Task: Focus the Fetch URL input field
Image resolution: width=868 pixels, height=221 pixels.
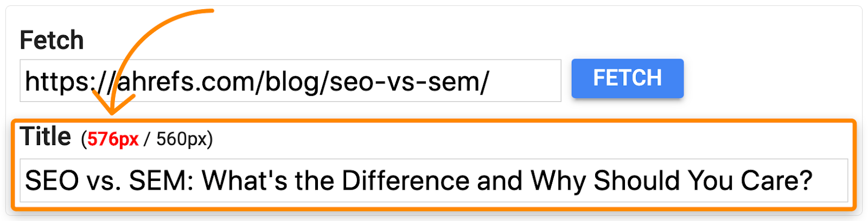Action: click(x=290, y=81)
